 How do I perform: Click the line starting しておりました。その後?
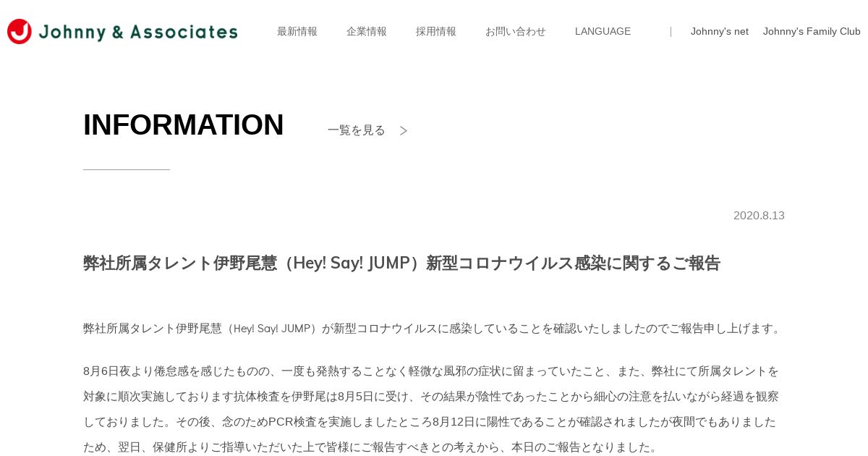click(430, 422)
